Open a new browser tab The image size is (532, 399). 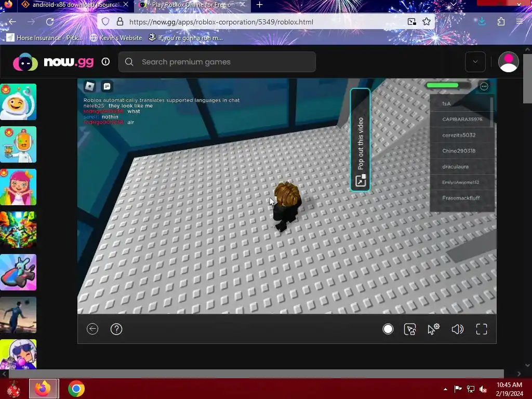coord(260,5)
